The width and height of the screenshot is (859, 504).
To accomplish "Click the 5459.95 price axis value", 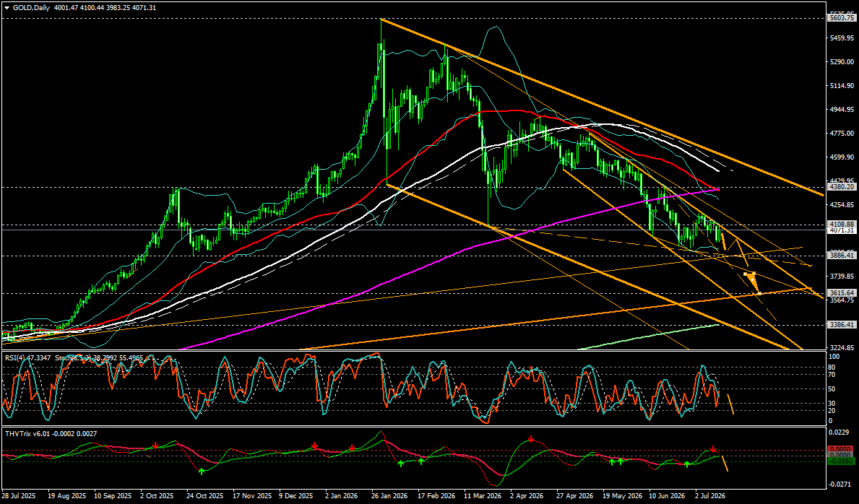I will (842, 38).
